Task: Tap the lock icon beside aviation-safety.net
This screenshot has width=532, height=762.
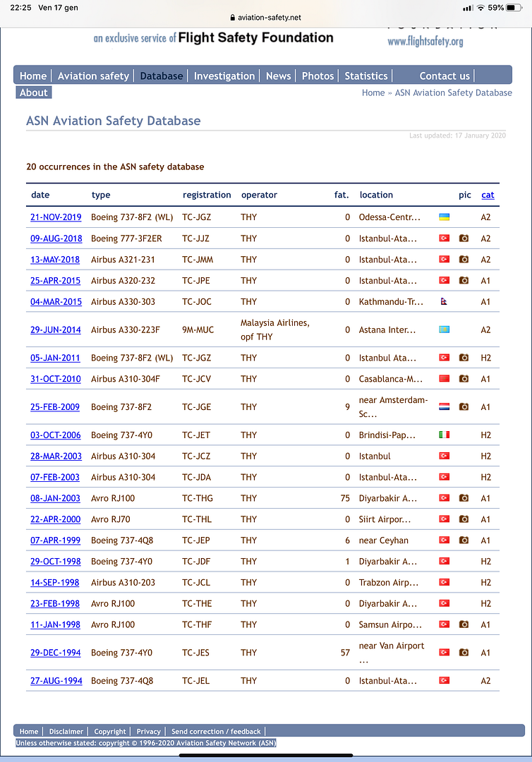Action: coord(232,17)
